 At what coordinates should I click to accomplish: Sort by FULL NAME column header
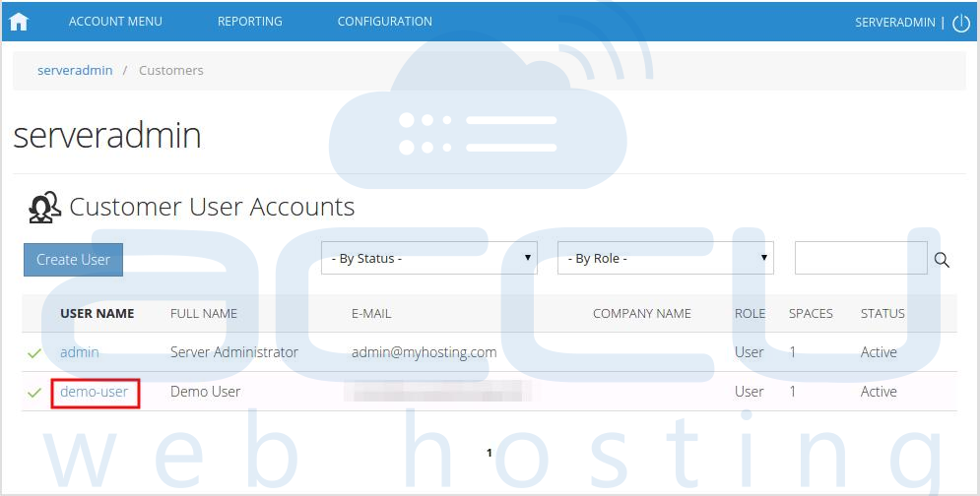[204, 314]
